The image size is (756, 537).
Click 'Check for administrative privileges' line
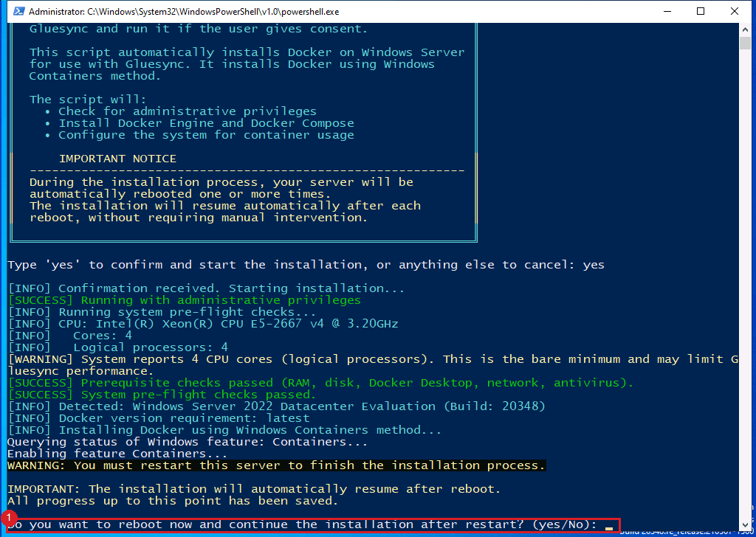pos(188,111)
